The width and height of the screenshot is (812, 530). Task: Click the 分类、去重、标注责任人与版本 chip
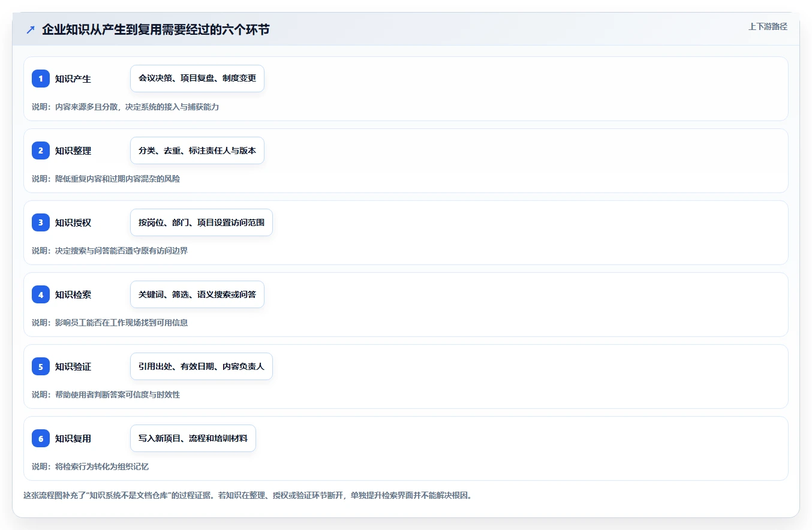[197, 150]
